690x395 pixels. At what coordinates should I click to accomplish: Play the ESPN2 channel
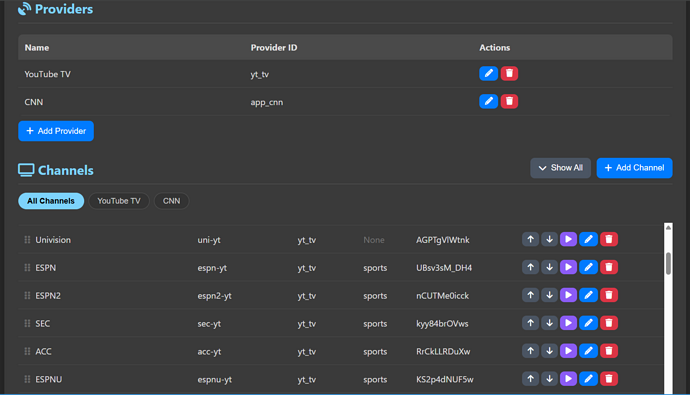click(x=568, y=295)
